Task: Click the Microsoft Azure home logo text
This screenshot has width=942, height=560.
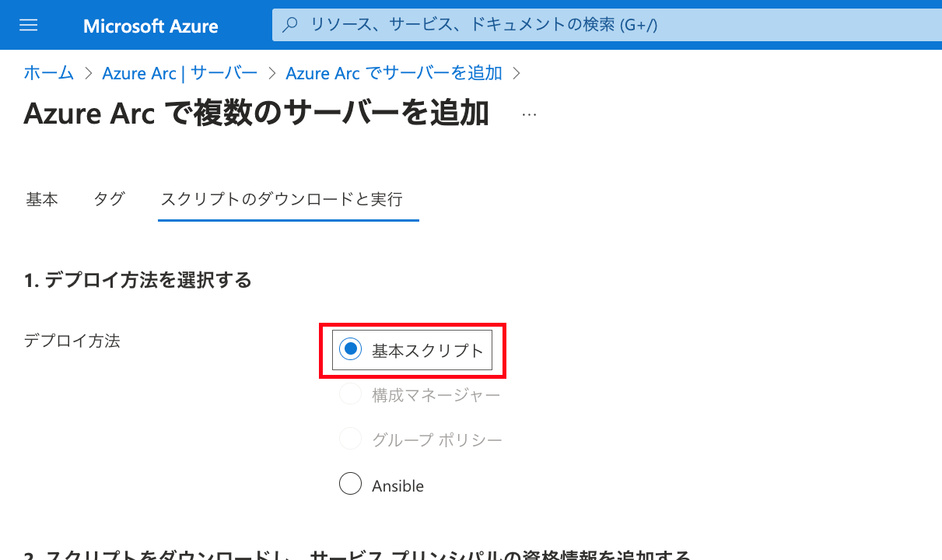Action: point(151,26)
